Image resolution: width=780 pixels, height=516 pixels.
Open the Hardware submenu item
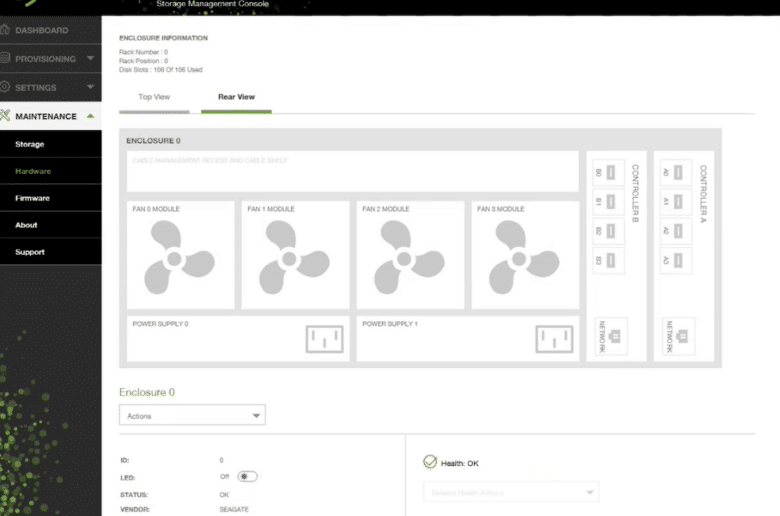[x=51, y=171]
